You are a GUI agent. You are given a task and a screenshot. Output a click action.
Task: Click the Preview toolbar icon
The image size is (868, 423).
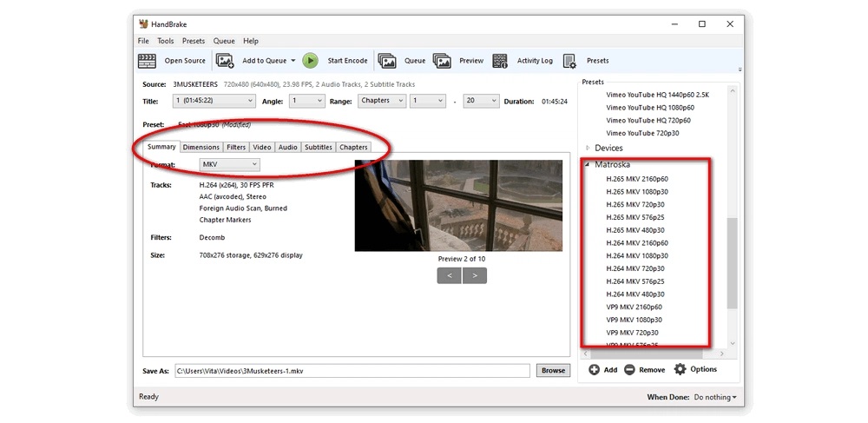coord(442,61)
